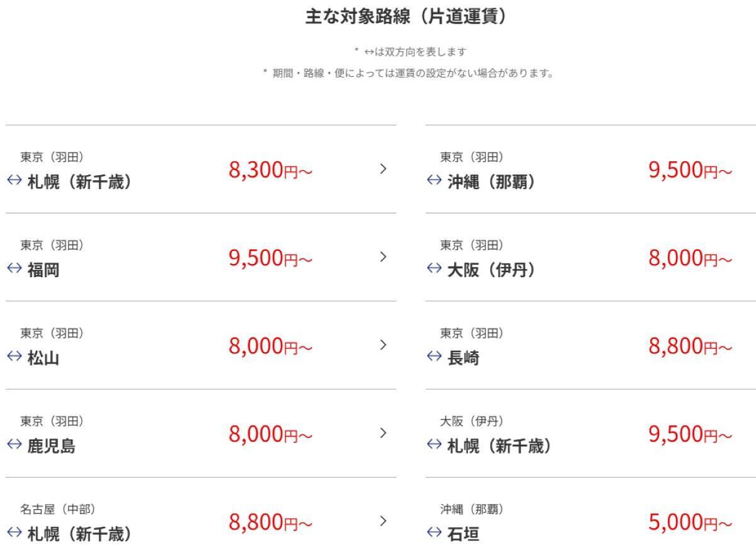Expand the 東京↔福岡 route via its chevron
This screenshot has width=756, height=557.
click(382, 257)
